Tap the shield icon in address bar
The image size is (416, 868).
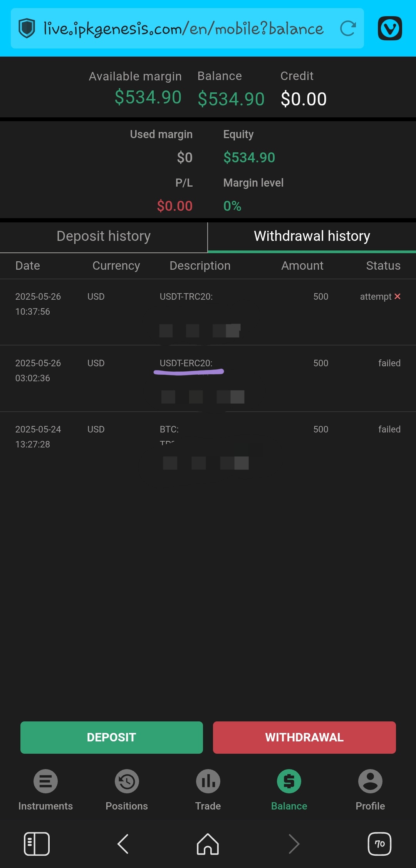[x=27, y=28]
